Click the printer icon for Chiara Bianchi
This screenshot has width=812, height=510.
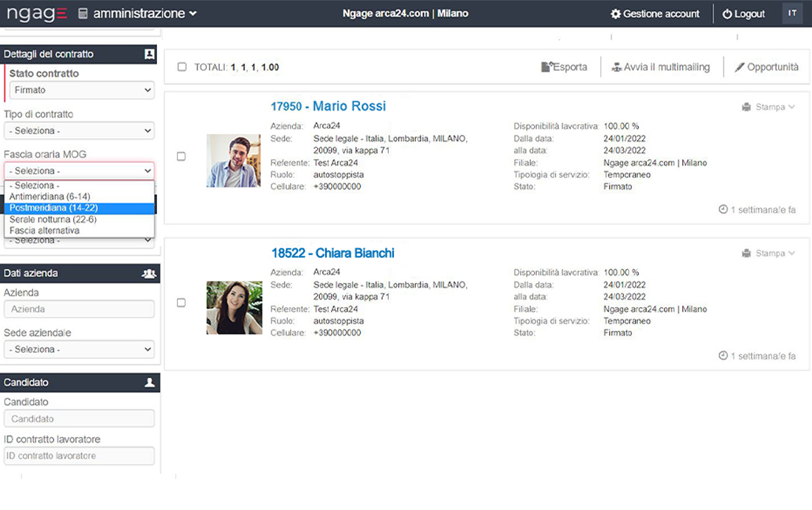point(746,254)
